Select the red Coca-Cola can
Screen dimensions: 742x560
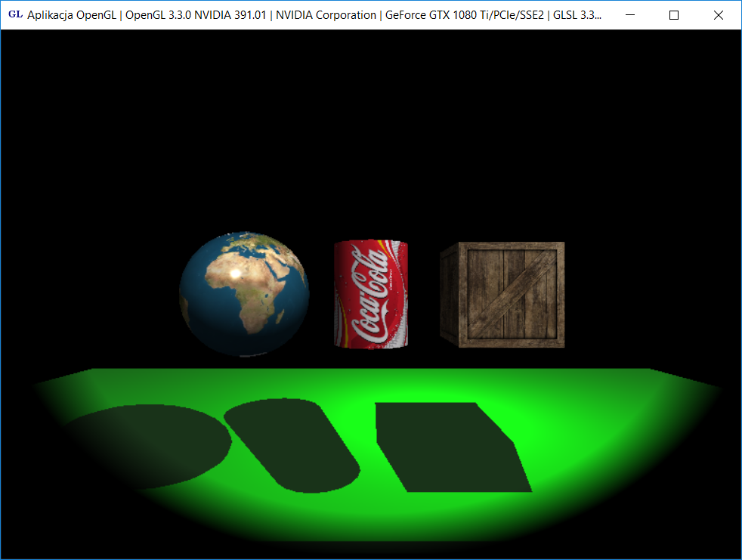coord(371,294)
